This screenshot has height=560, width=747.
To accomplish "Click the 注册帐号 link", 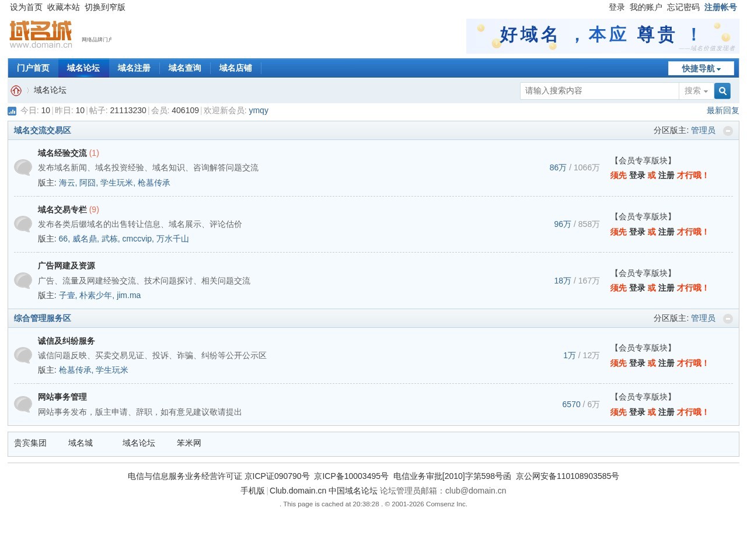I will coord(720,7).
